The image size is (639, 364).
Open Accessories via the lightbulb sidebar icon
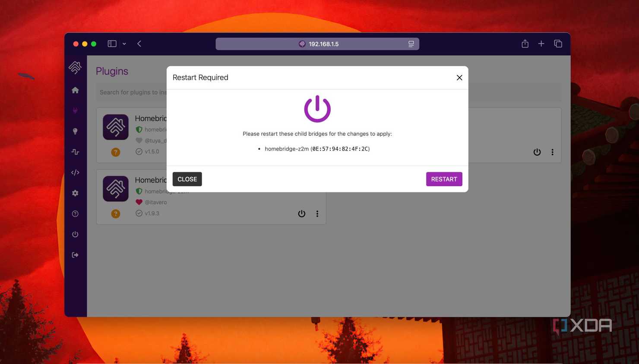(x=75, y=131)
